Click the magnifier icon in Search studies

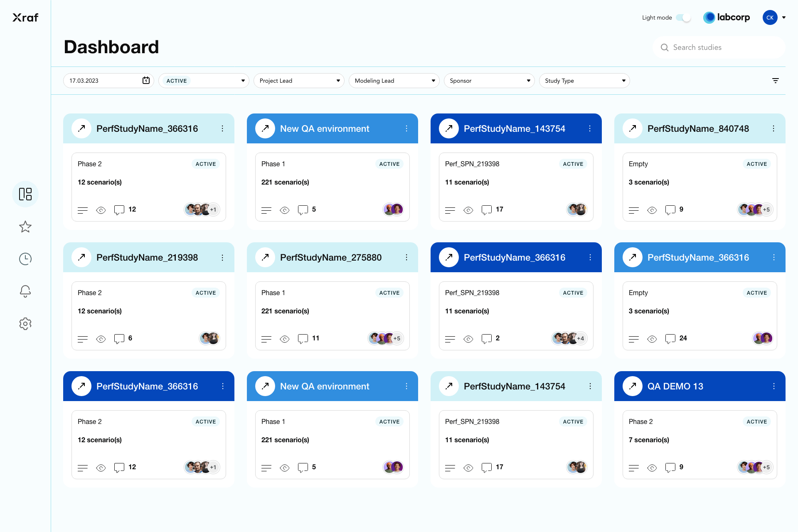[665, 47]
